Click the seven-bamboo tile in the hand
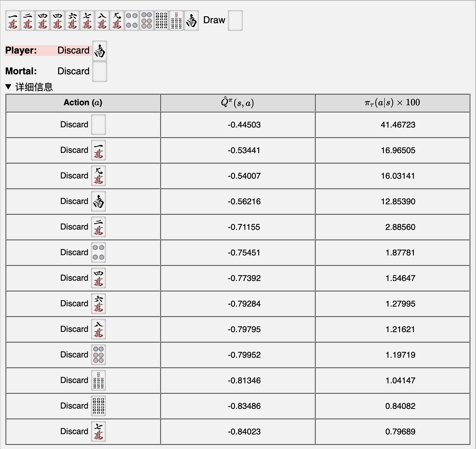Screen dimensions: 476x449 click(176, 21)
